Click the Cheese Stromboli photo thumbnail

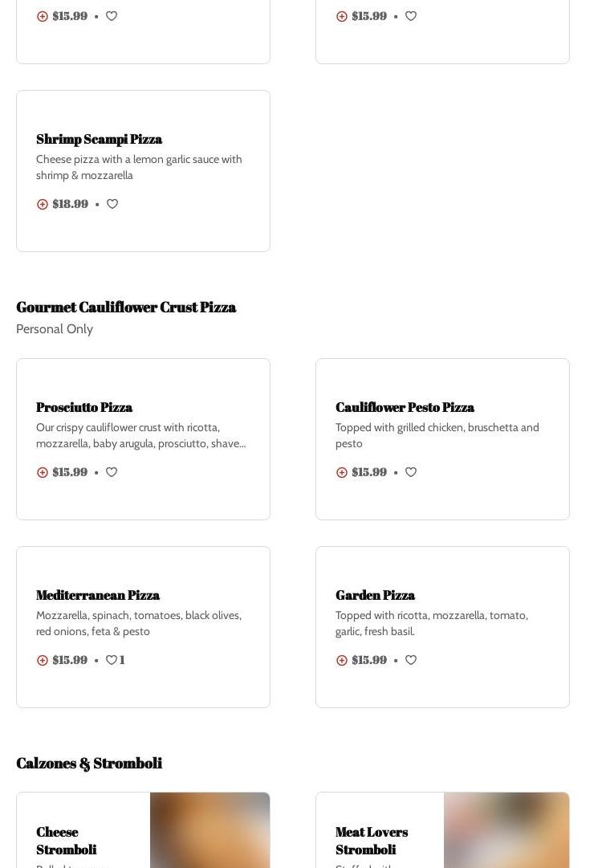[x=209, y=830]
